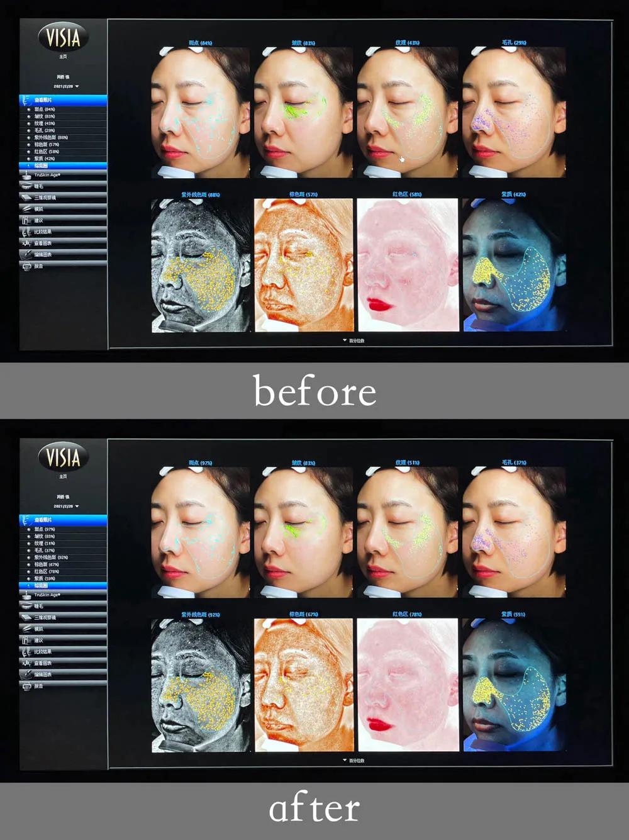Open the porphyrins (59%) blue thumbnail in the after screen
The height and width of the screenshot is (840, 629).
514,685
